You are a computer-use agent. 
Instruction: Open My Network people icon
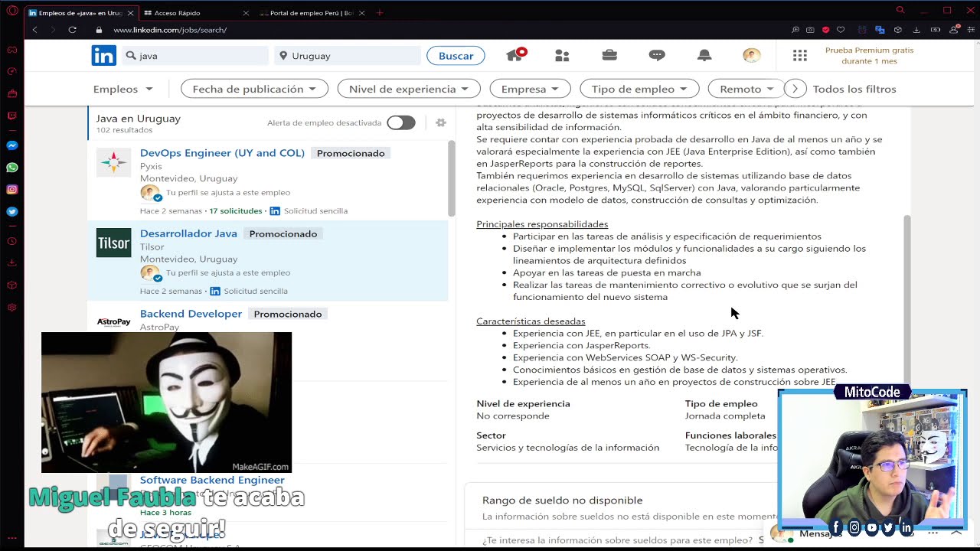(562, 55)
